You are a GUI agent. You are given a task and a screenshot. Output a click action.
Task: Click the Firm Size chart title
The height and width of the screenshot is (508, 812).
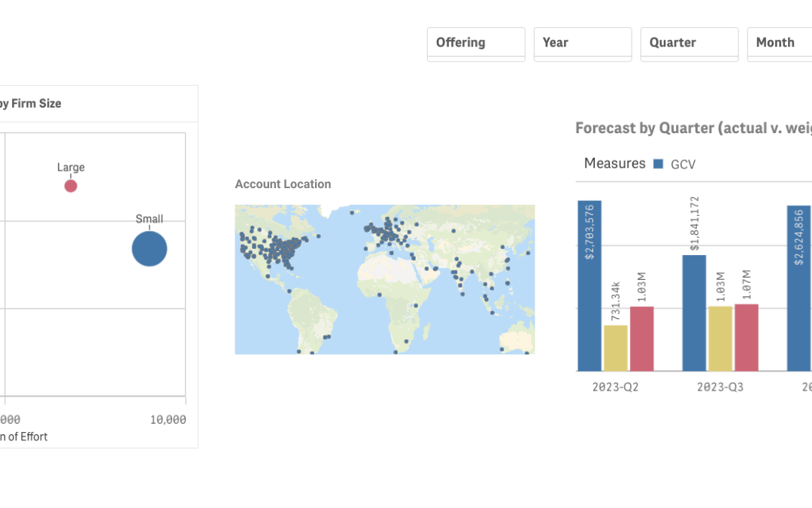tap(31, 104)
